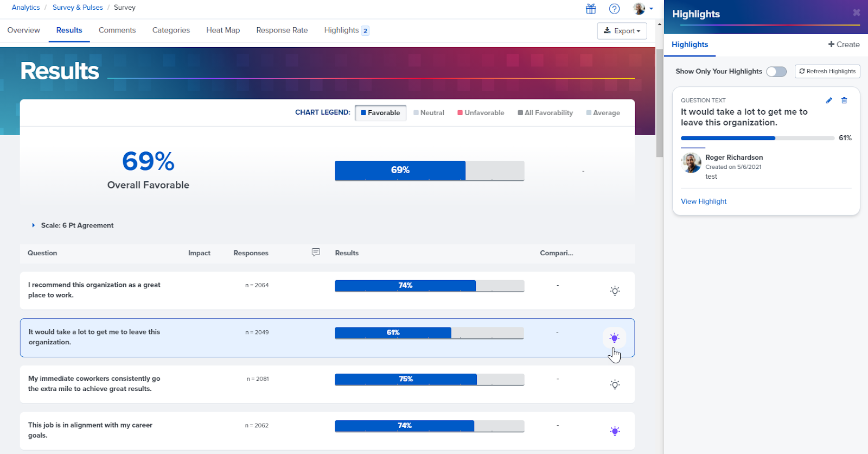Click the 69% overall favorable bar
The image size is (868, 454).
[429, 171]
